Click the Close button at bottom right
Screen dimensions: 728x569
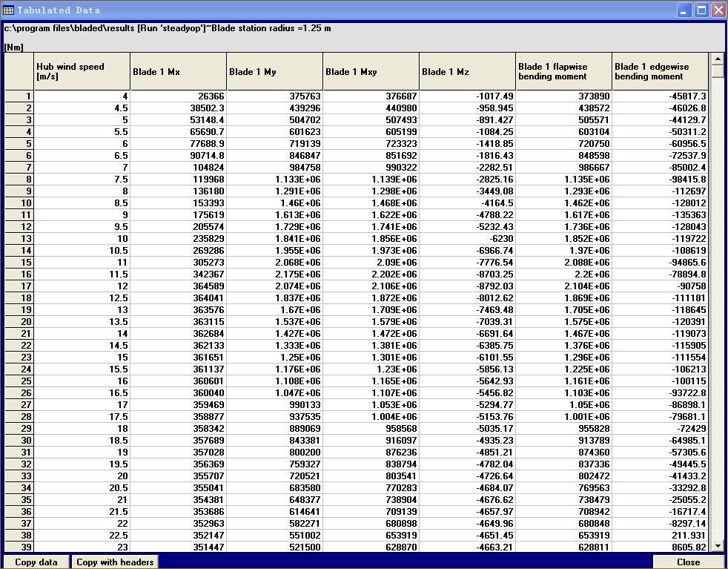688,562
